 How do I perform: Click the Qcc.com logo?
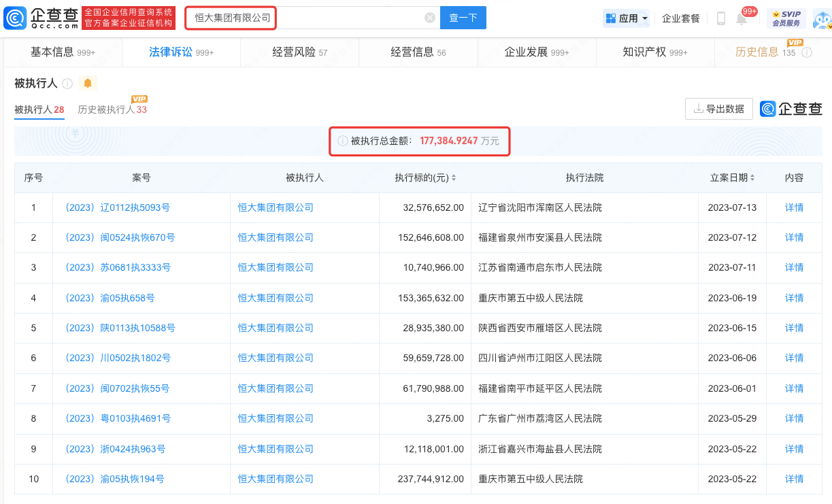(41, 18)
